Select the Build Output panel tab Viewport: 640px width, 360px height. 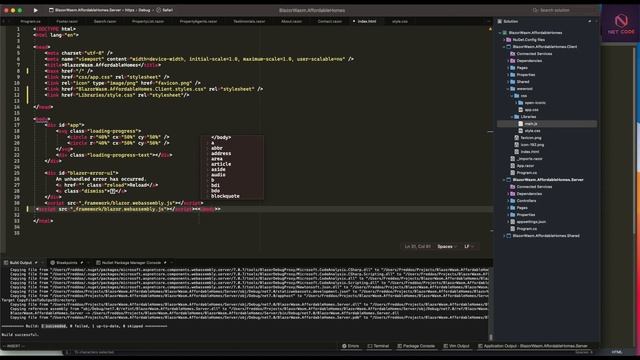[x=20, y=263]
